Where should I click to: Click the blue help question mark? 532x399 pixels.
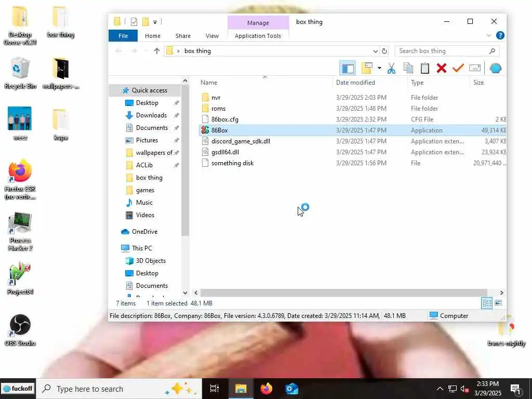[500, 36]
